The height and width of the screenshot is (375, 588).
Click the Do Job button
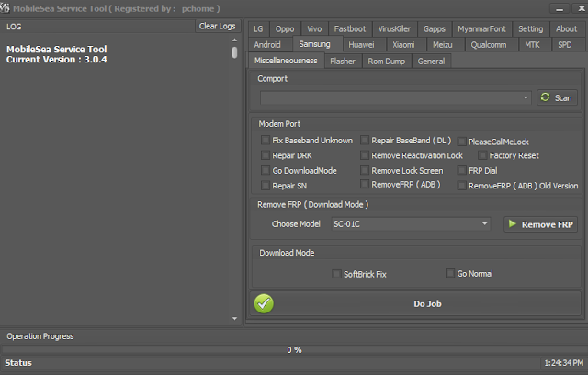pyautogui.click(x=415, y=303)
